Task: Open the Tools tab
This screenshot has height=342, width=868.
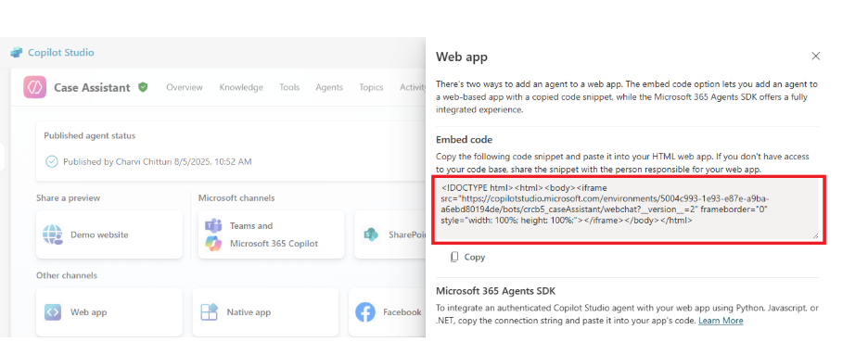Action: tap(289, 87)
